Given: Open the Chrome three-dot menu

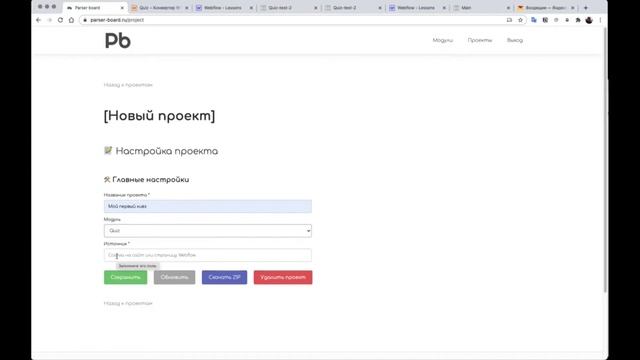Looking at the screenshot, I should [600, 20].
